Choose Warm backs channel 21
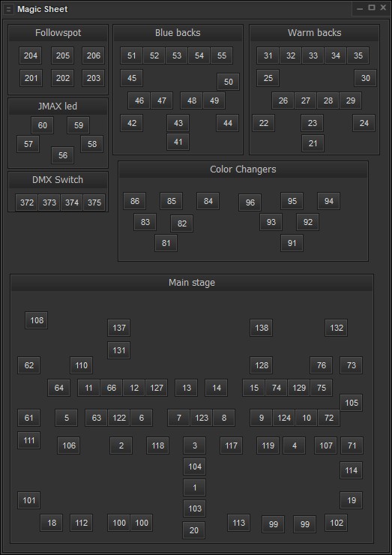Screen dimensions: 392x555 (313, 143)
